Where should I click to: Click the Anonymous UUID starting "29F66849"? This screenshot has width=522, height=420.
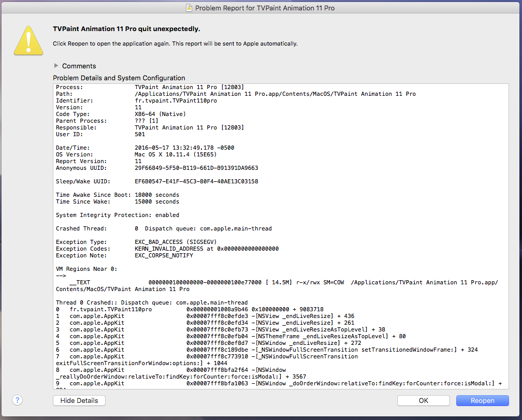196,168
